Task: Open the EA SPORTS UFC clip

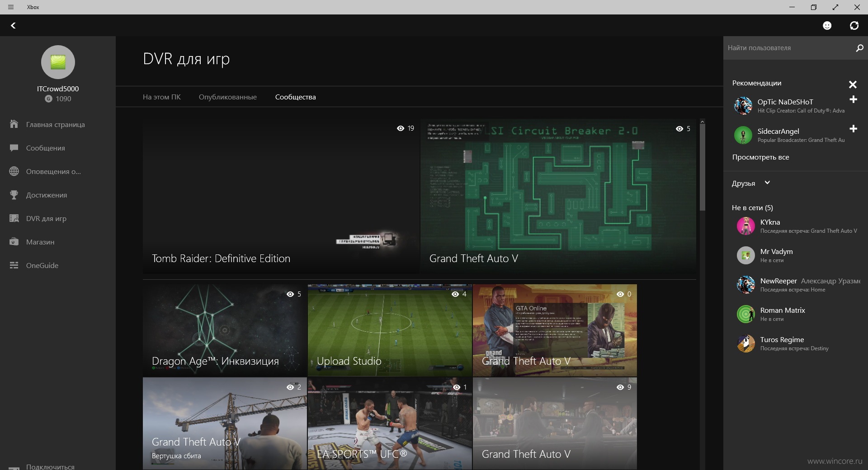Action: [390, 423]
